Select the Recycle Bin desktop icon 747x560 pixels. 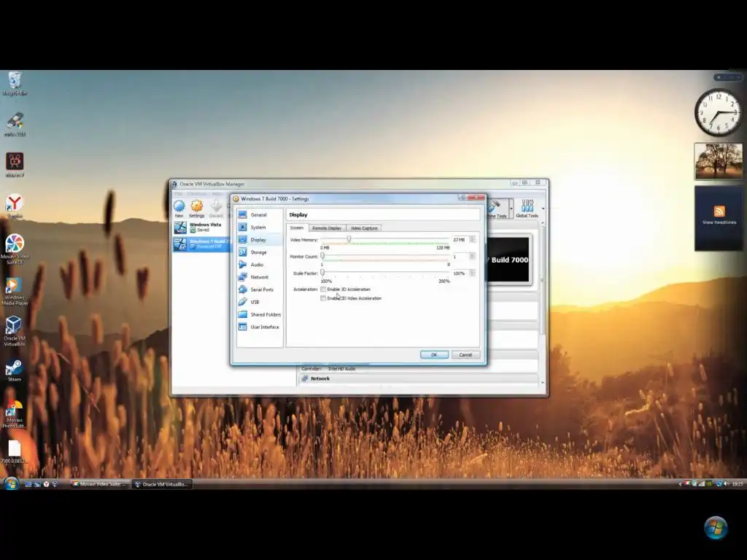click(15, 84)
